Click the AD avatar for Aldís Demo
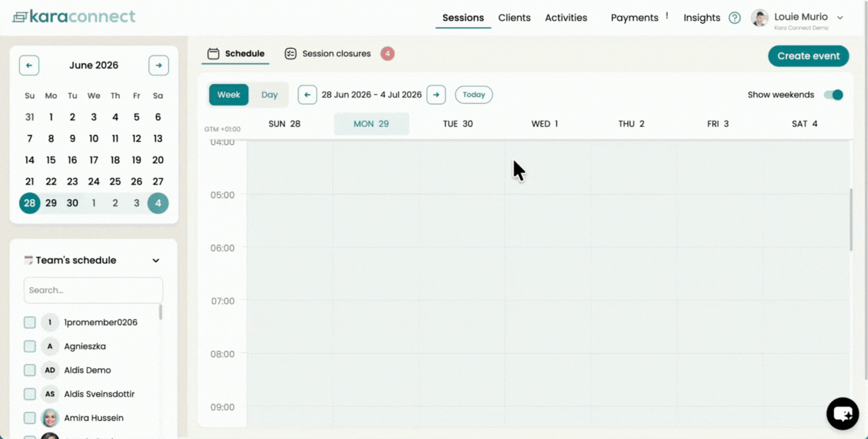868x439 pixels. coord(50,371)
